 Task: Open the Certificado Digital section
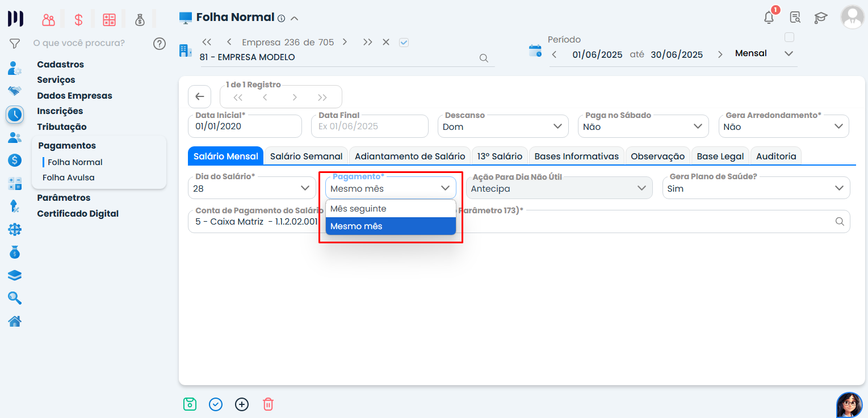pyautogui.click(x=78, y=214)
